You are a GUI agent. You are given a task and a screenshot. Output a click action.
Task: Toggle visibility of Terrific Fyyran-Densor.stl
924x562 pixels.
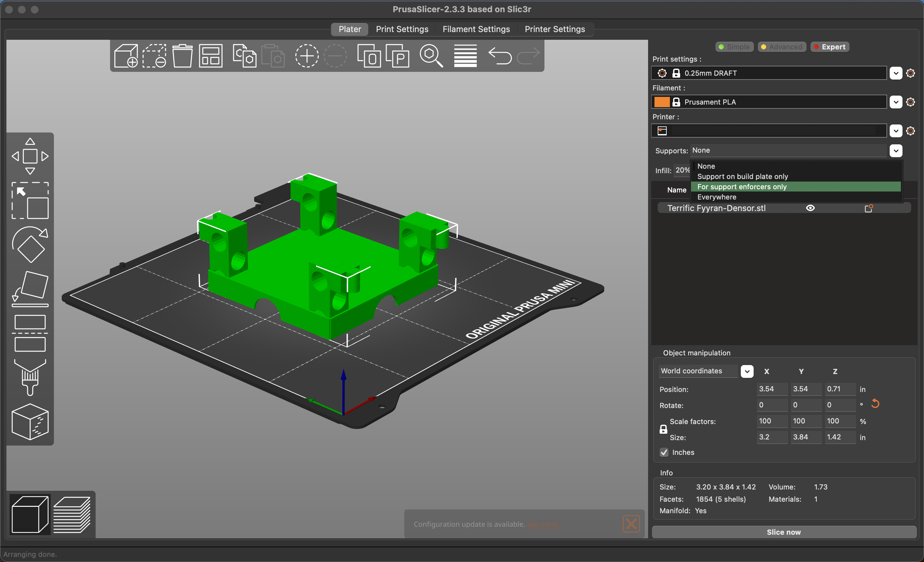pos(810,208)
